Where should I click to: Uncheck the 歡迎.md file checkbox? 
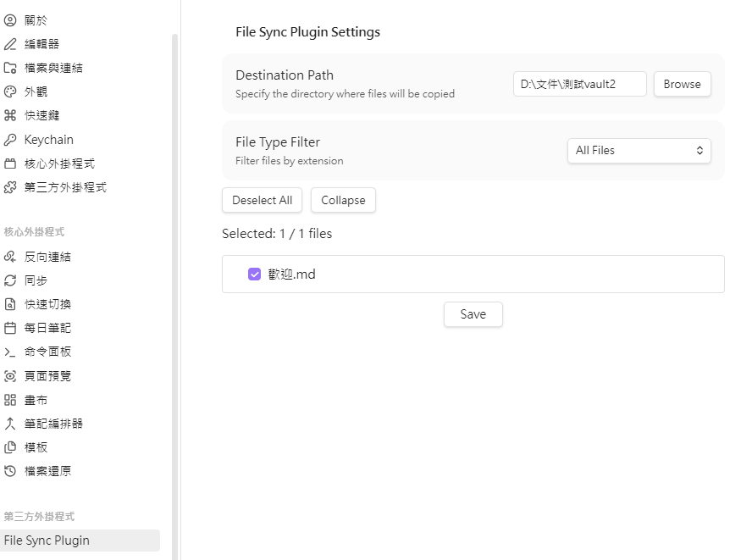(x=254, y=274)
